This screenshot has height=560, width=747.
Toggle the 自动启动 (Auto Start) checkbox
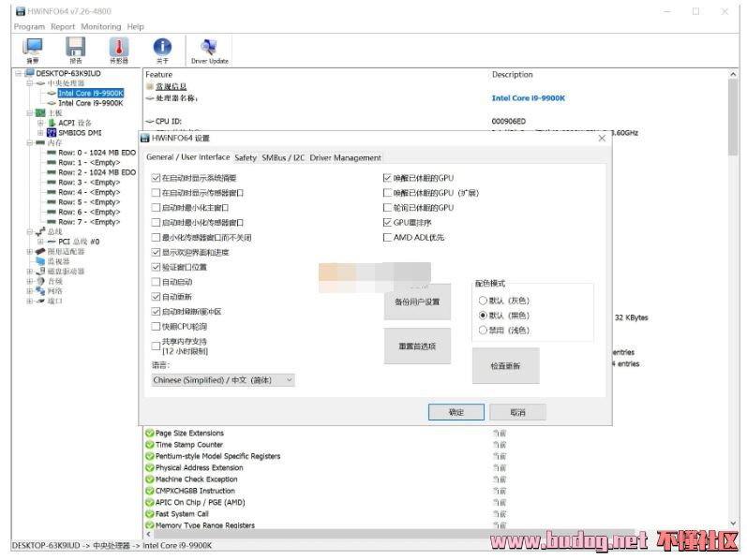pyautogui.click(x=156, y=282)
